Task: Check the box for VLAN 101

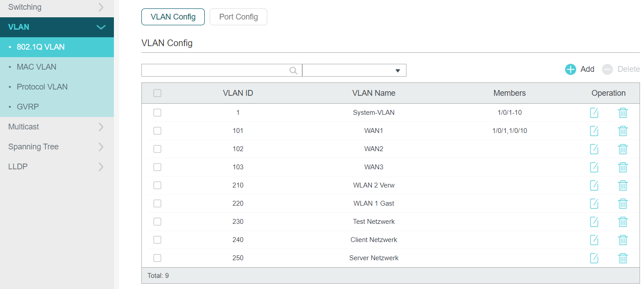Action: [x=157, y=131]
